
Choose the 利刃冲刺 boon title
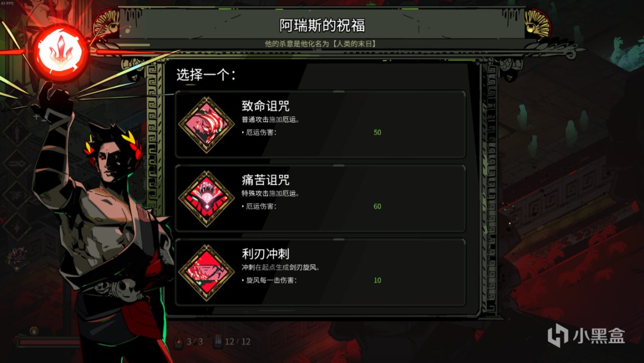pos(265,254)
